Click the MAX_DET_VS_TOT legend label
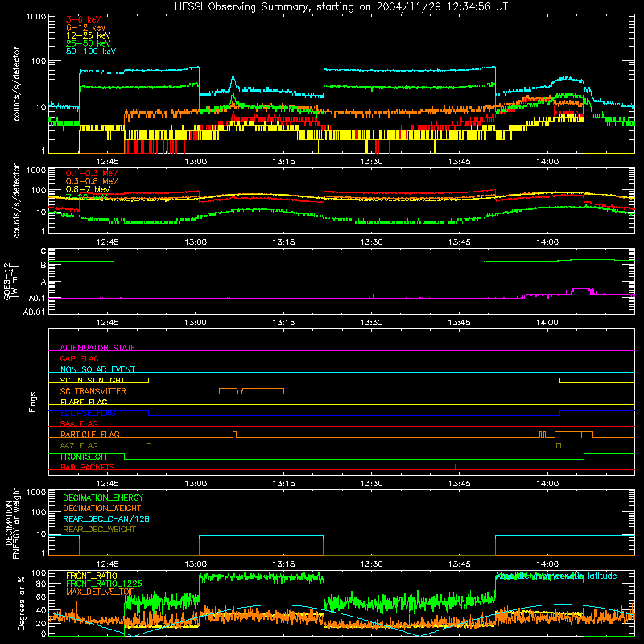Screen dimensions: 644x644 coord(100,592)
